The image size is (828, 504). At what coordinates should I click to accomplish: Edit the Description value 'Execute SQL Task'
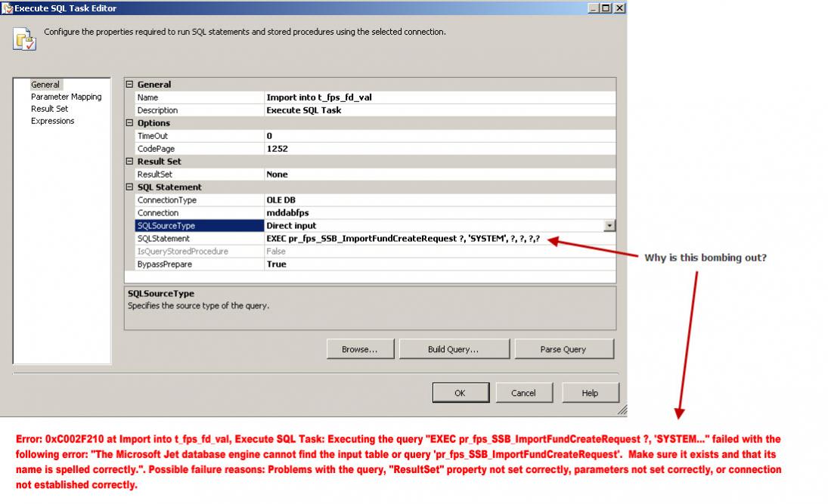(440, 110)
